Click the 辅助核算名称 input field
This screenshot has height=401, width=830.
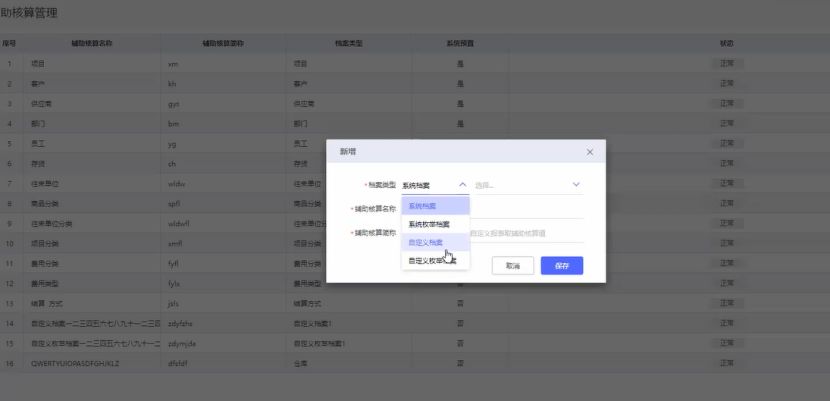click(x=525, y=209)
